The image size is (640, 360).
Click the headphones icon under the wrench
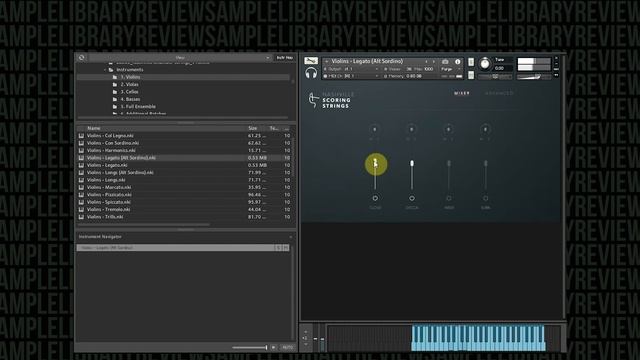(x=311, y=73)
